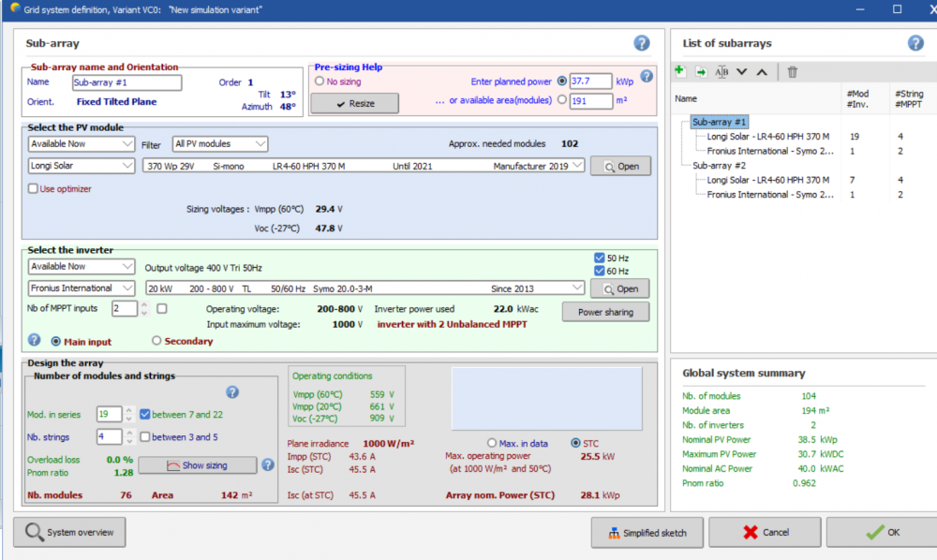Enable the Use optimizer checkbox
937x560 pixels.
click(x=34, y=188)
